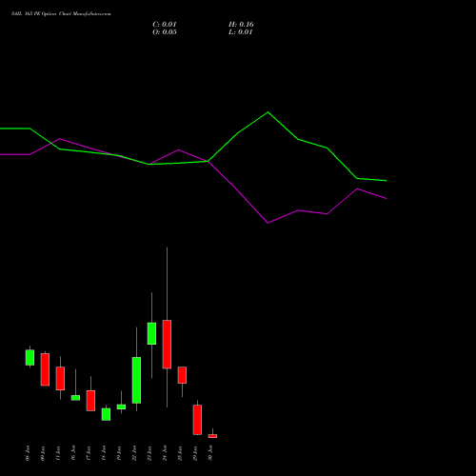Image resolution: width=476 pixels, height=476 pixels.
Task: Click the red candle above 17 Jun
Action: [90, 401]
